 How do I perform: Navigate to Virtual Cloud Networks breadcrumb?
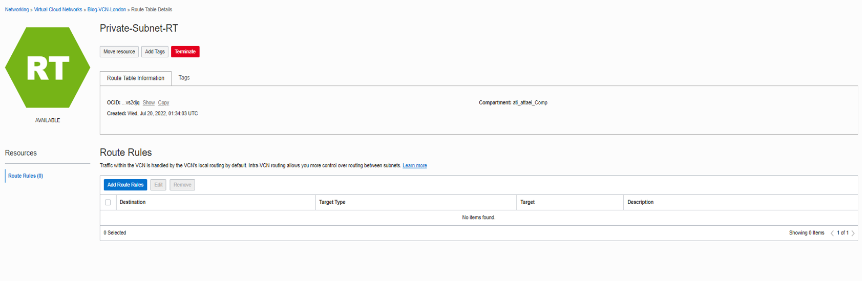[x=58, y=10]
